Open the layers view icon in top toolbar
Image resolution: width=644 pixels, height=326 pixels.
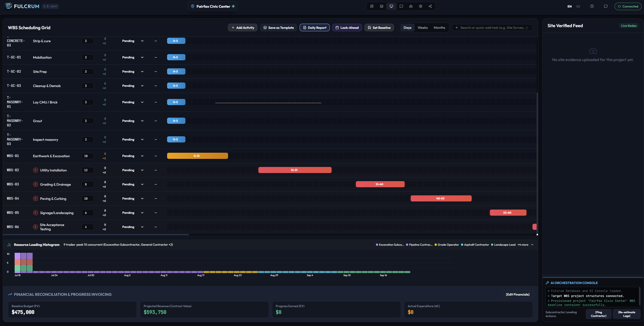(381, 6)
